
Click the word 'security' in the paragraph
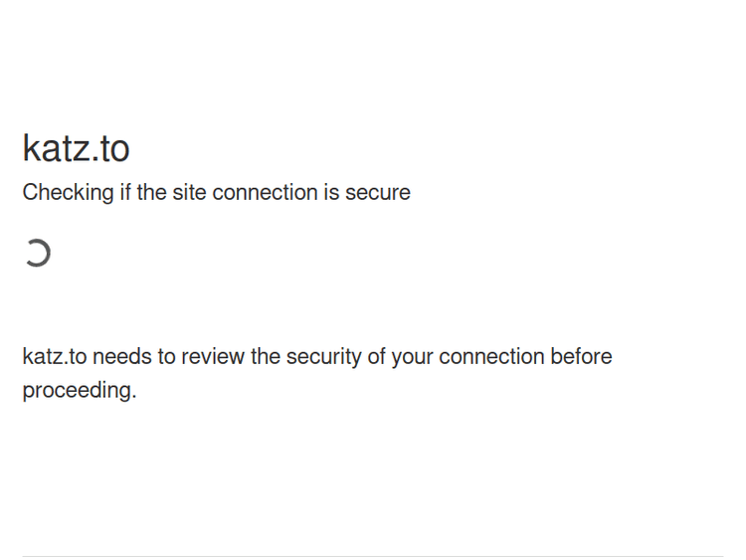(x=323, y=357)
